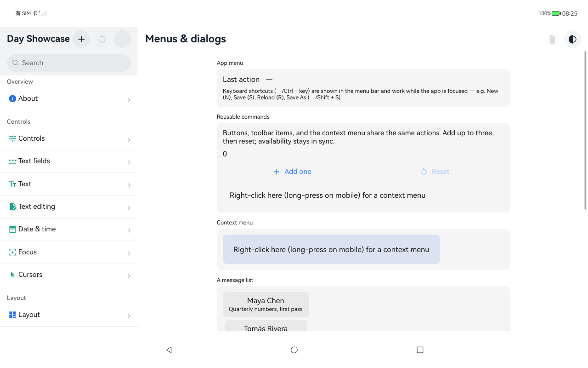Select the Text page in sidebar

click(69, 184)
